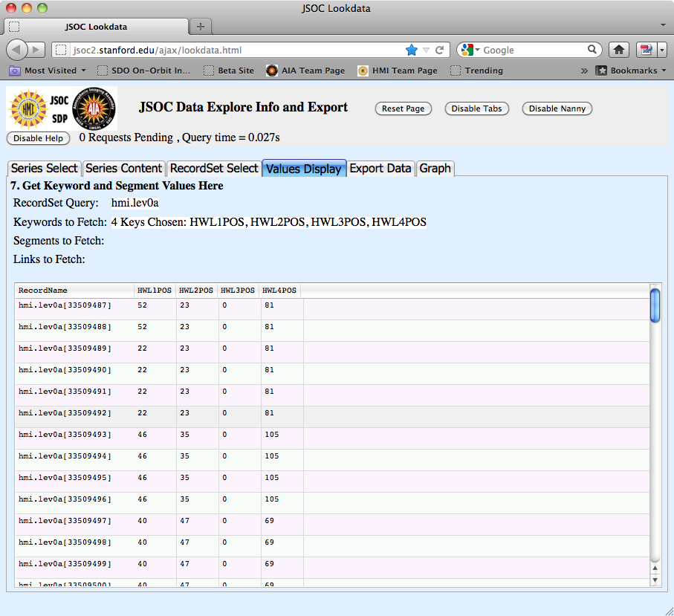The height and width of the screenshot is (616, 674).
Task: Click the bookmark star in address bar
Action: pos(411,50)
